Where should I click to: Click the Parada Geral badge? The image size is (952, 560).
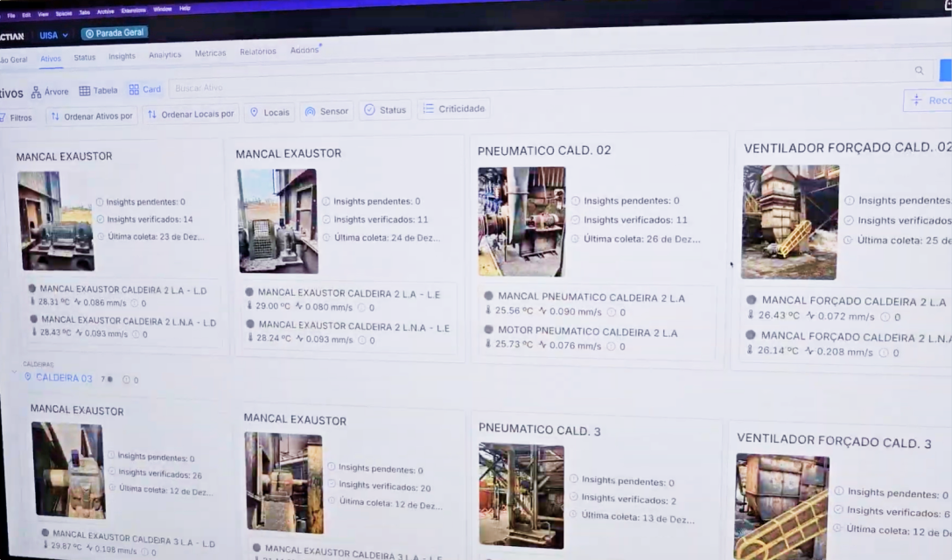pyautogui.click(x=115, y=33)
